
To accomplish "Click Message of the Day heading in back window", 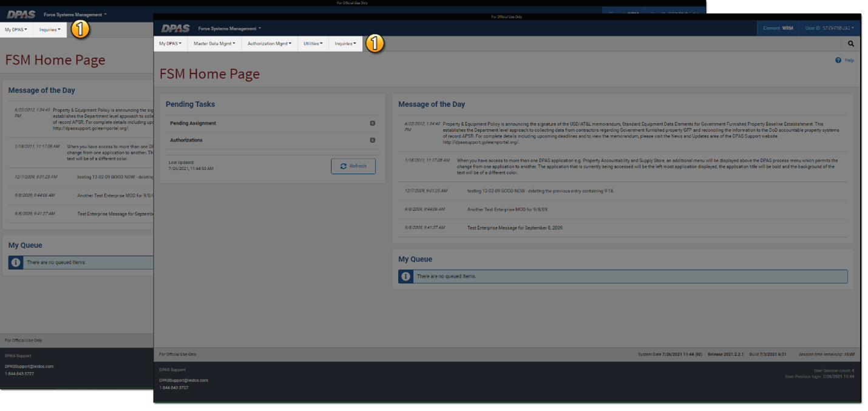I will (x=42, y=90).
